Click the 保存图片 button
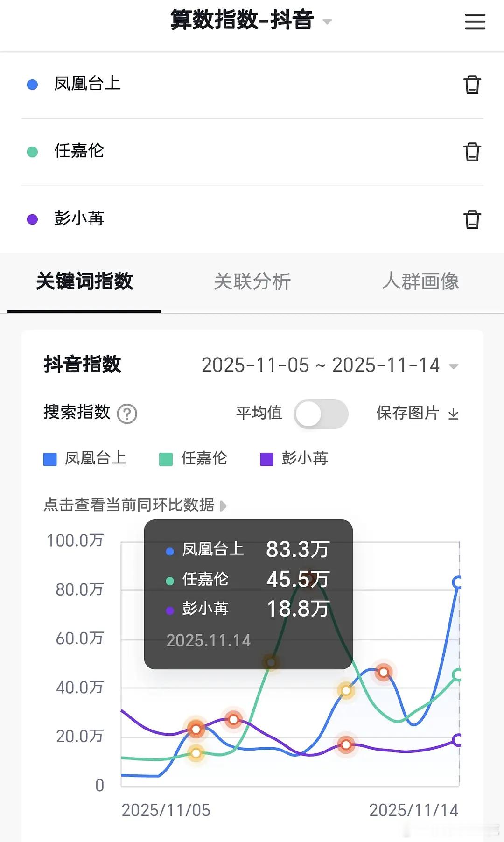 (417, 413)
